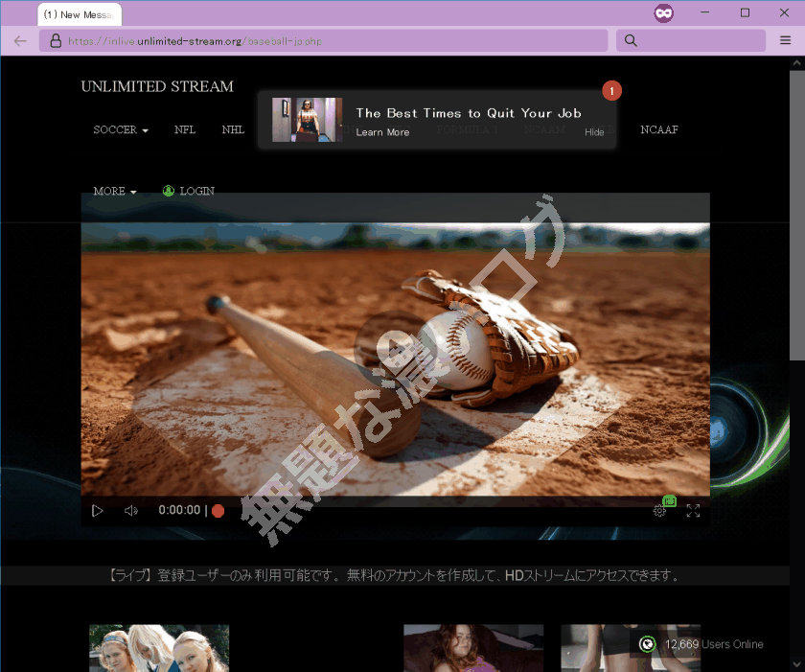Click the search magnifier icon
Viewport: 805px width, 672px height.
pyautogui.click(x=631, y=40)
